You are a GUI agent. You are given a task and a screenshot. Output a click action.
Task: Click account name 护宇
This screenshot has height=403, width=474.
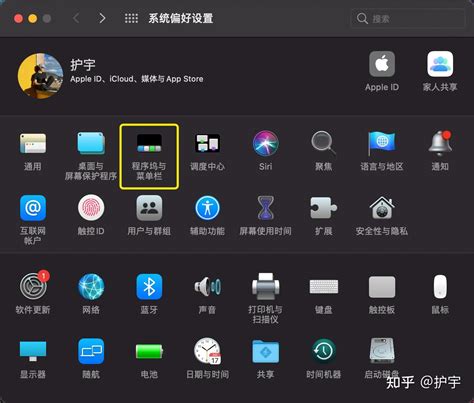click(x=83, y=65)
